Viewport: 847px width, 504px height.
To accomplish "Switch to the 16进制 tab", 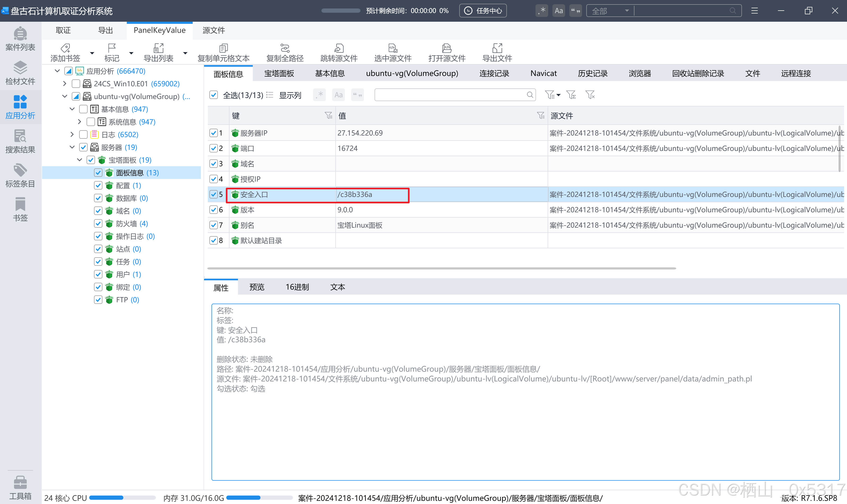I will [297, 287].
